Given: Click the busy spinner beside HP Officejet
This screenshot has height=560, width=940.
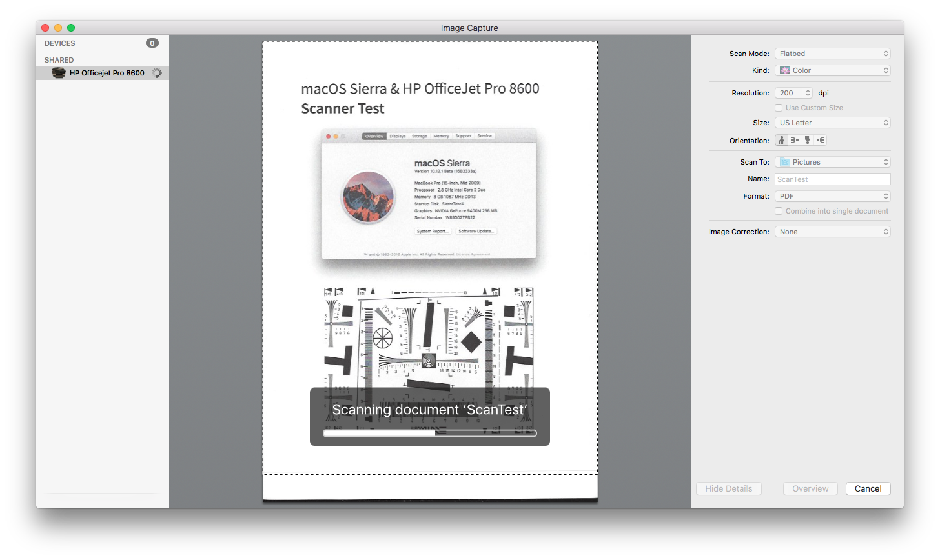Looking at the screenshot, I should 157,73.
